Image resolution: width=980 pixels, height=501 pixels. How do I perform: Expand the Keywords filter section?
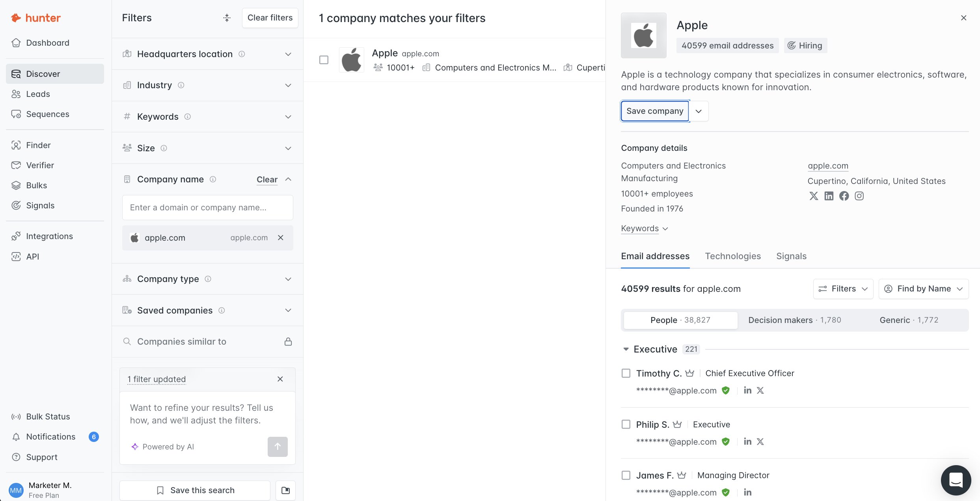point(288,117)
